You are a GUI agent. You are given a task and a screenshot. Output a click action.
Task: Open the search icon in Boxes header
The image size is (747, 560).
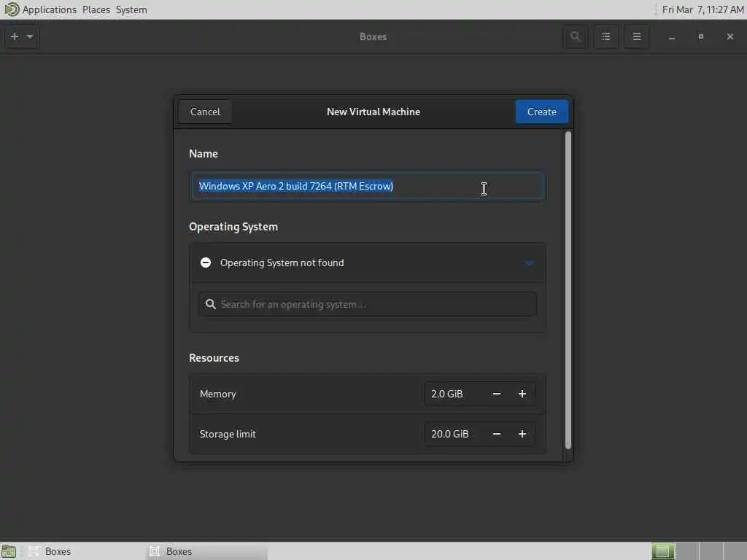click(x=575, y=36)
